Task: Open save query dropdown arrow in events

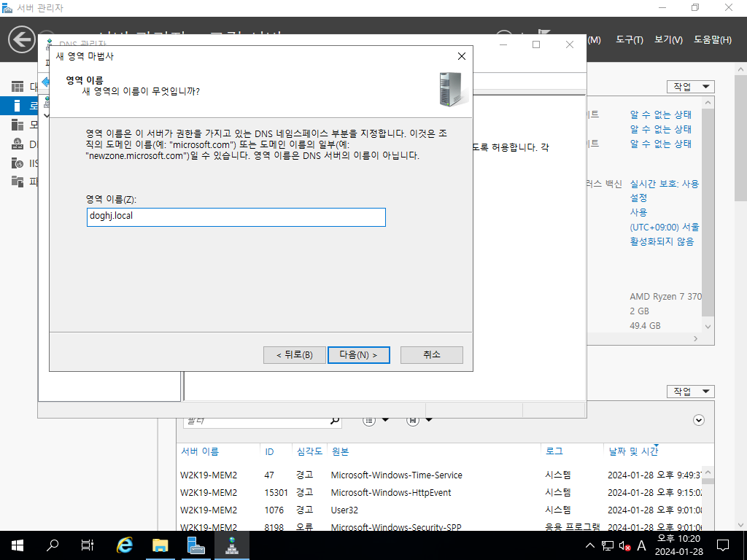Action: (x=429, y=419)
